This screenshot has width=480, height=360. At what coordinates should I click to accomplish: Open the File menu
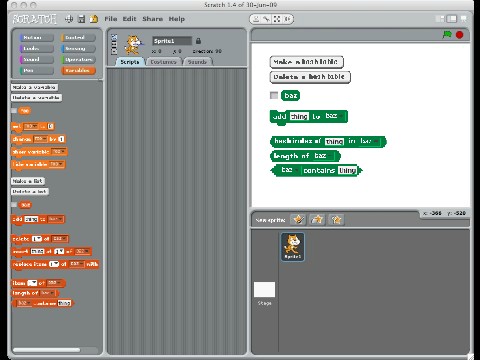pos(111,19)
